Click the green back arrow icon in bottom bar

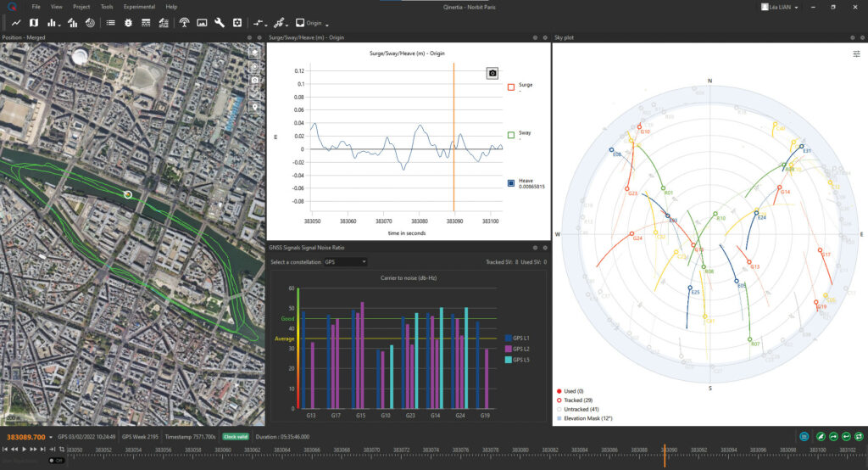click(847, 437)
